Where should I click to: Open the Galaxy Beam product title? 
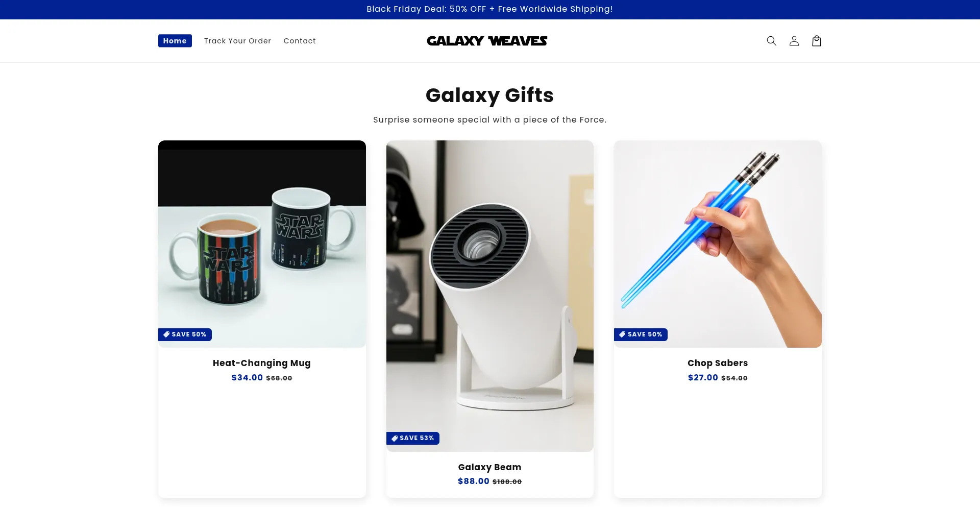click(x=489, y=467)
